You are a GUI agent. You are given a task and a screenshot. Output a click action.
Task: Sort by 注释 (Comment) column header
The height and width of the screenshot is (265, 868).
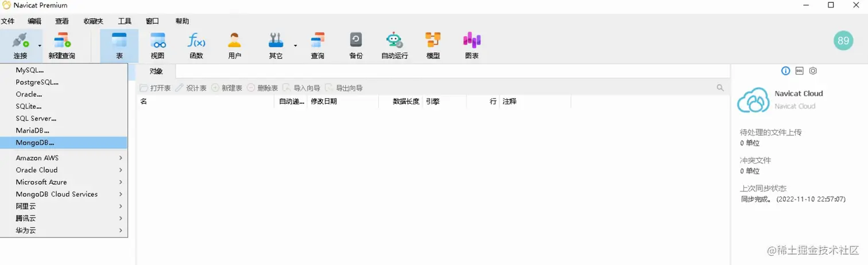point(535,101)
